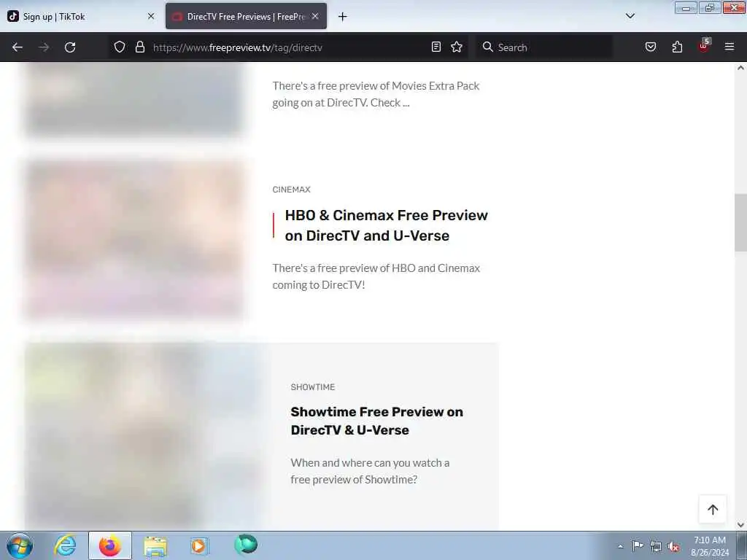This screenshot has width=747, height=560.
Task: Click the back-to-top arrow button
Action: coord(713,510)
